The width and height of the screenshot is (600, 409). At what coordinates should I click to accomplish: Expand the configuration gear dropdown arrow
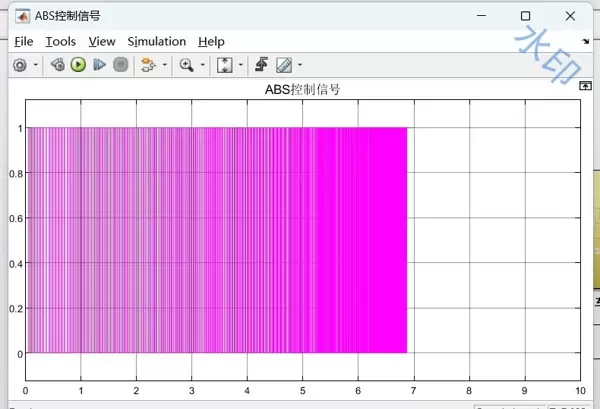click(36, 65)
